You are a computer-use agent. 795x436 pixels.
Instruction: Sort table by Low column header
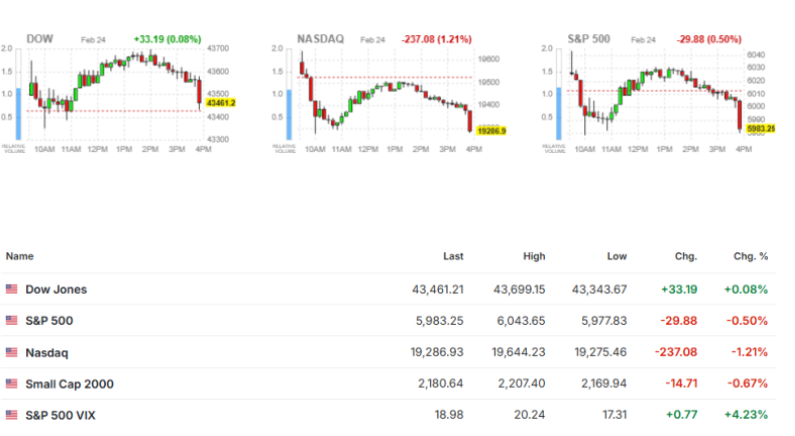tap(617, 256)
